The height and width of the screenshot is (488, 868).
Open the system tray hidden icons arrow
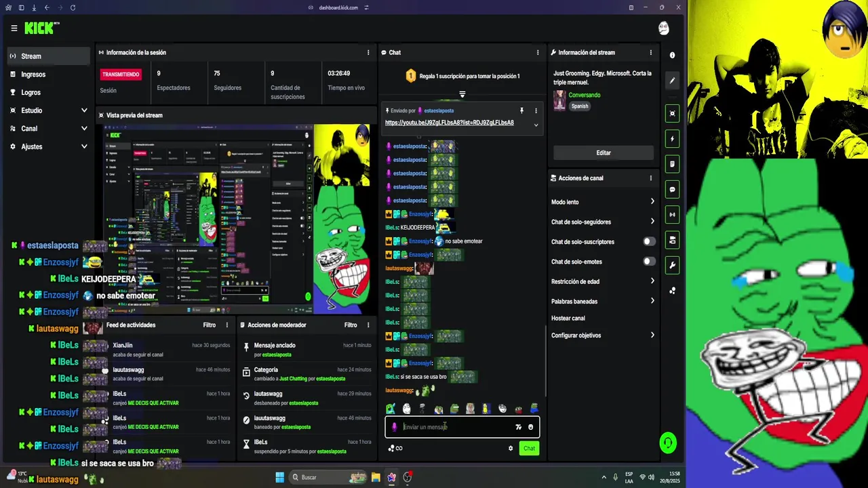[x=604, y=477]
